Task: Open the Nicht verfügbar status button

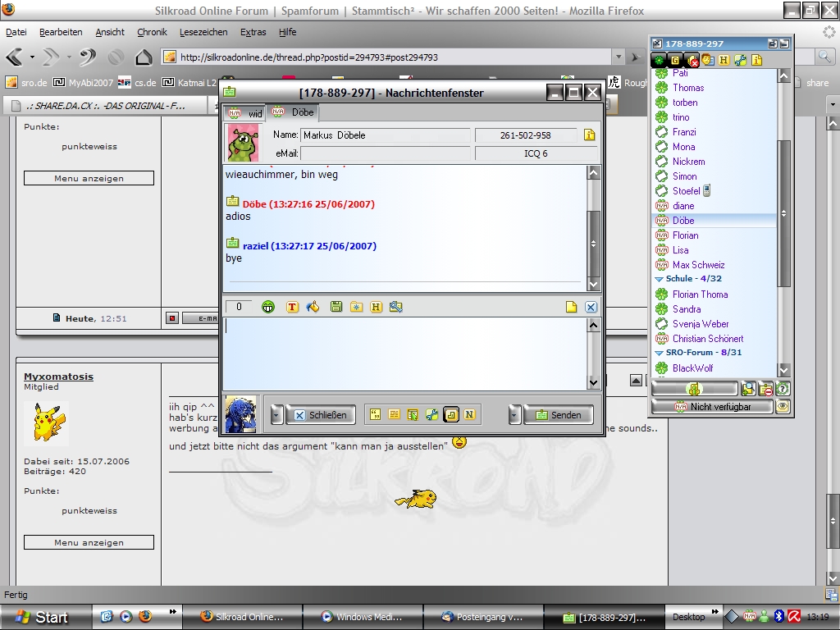Action: click(x=712, y=407)
